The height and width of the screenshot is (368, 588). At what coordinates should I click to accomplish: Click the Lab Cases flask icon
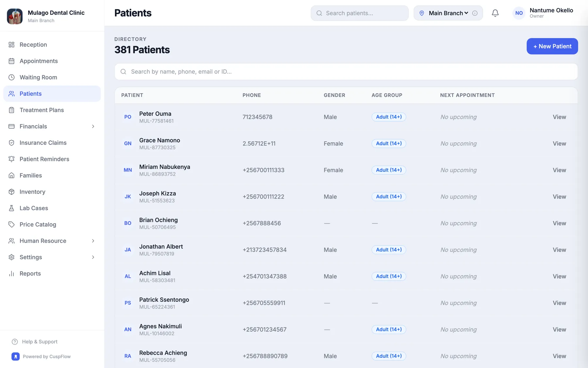coord(11,208)
